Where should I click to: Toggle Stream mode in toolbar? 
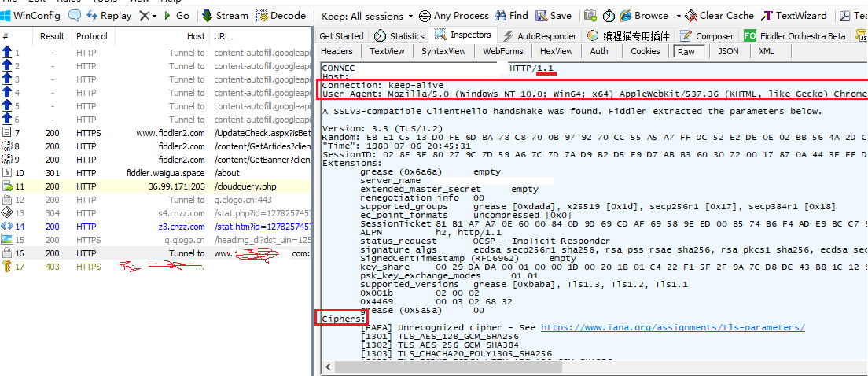(225, 16)
